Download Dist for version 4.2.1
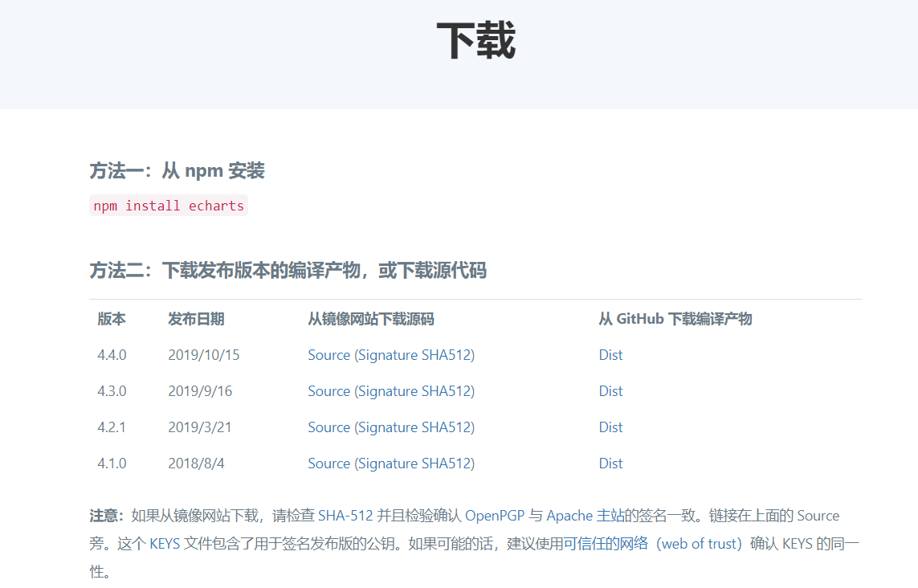Image resolution: width=918 pixels, height=588 pixels. 610,427
